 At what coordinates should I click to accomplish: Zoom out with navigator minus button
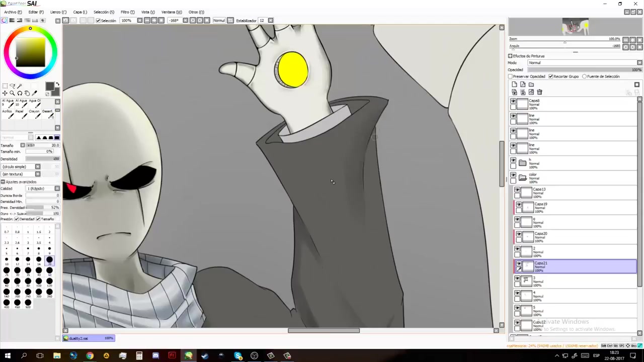coord(625,40)
